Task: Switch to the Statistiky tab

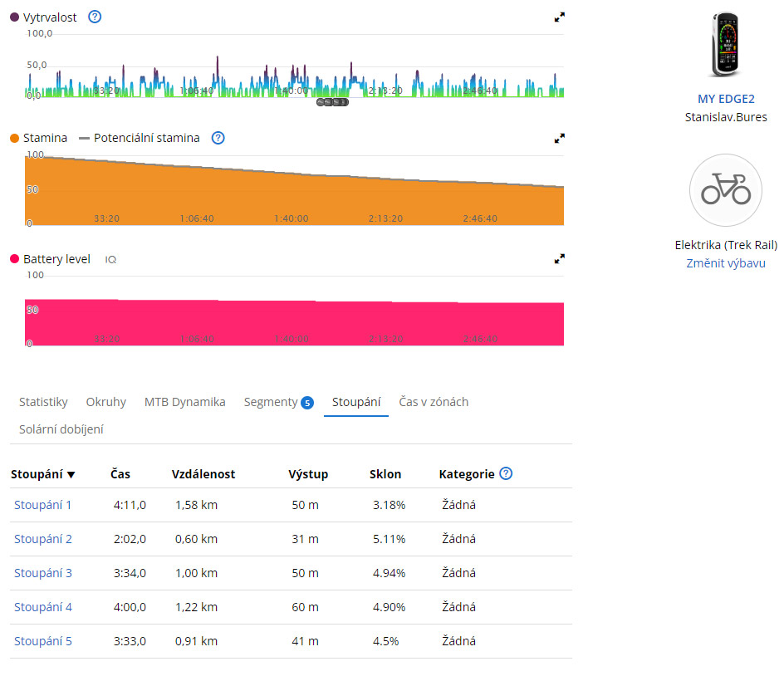Action: click(43, 402)
